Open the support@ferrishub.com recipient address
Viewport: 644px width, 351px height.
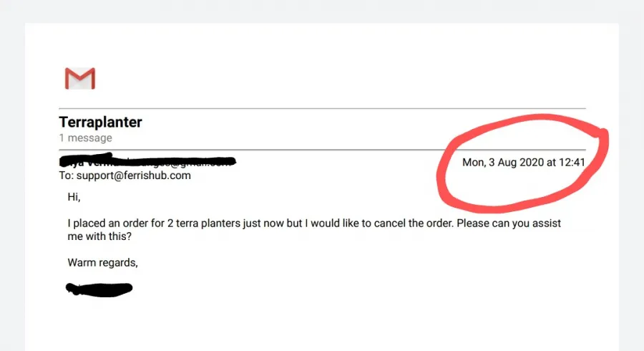[134, 175]
